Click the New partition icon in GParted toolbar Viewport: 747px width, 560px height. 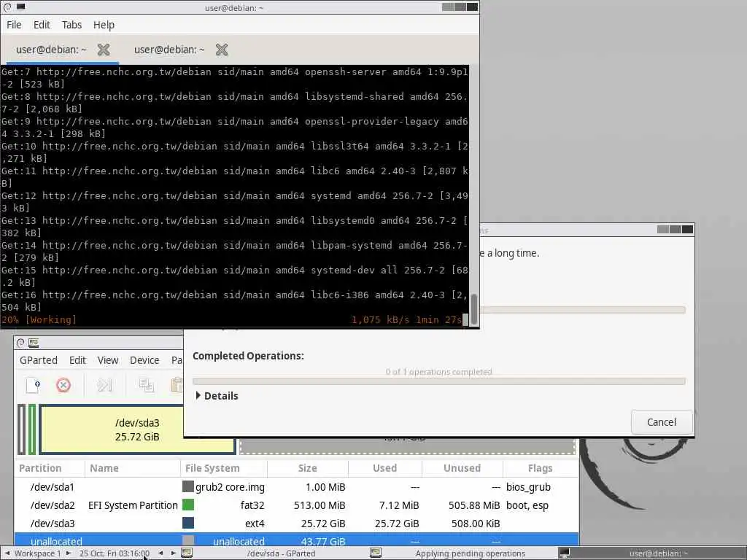pos(33,385)
